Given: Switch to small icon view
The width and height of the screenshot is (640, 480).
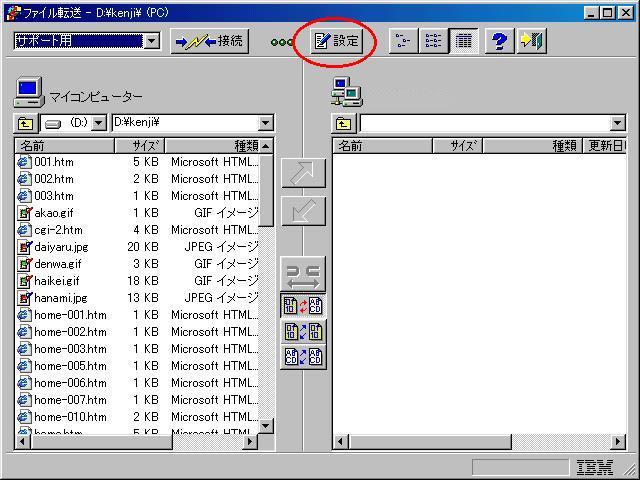Looking at the screenshot, I should pyautogui.click(x=403, y=41).
